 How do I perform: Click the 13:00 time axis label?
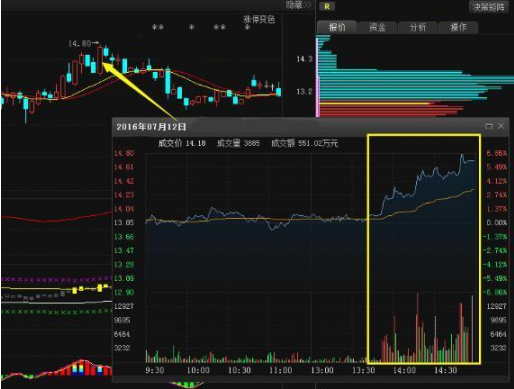(x=322, y=370)
